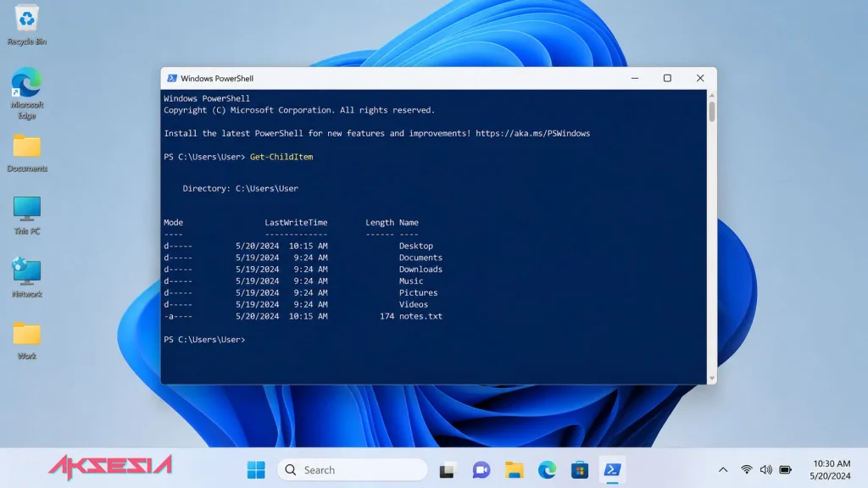
Task: Close the Windows PowerShell window
Action: point(700,79)
